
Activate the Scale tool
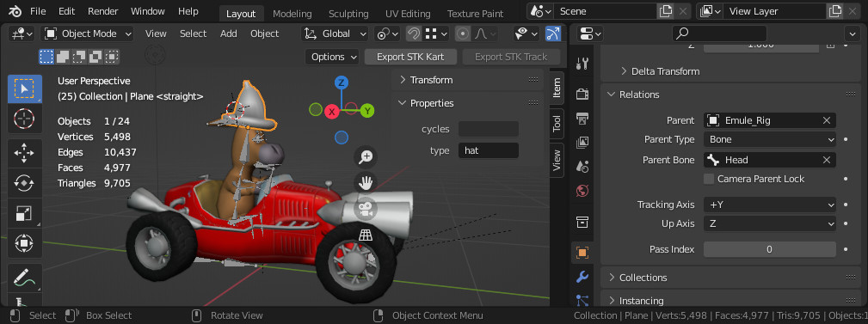click(x=24, y=213)
